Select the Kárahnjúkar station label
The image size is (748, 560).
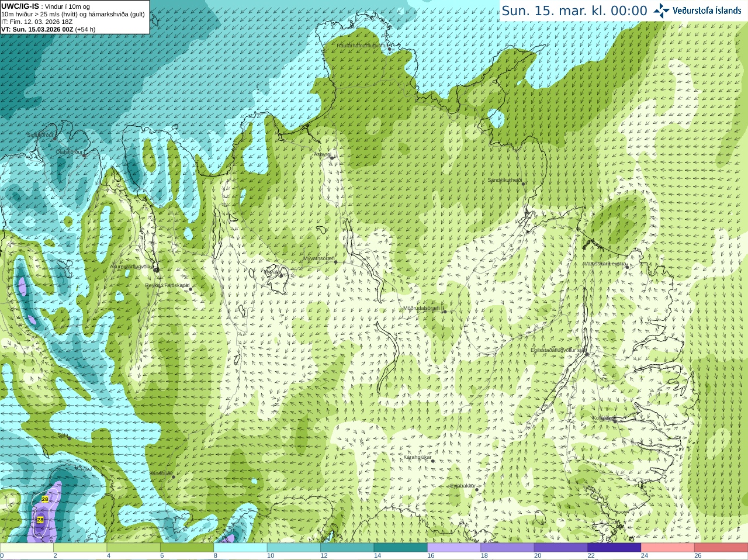417,457
